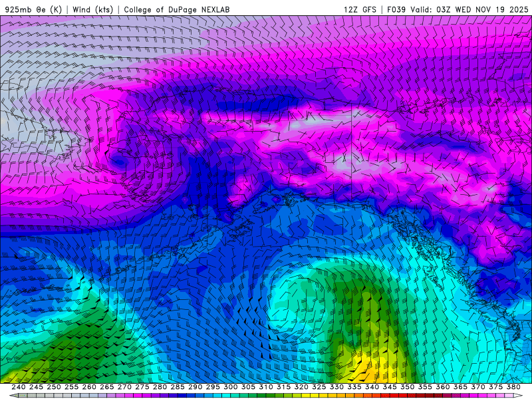Screen dimensions: 532x399
Task: Click the 315 value on the color scale
Action: 284,387
